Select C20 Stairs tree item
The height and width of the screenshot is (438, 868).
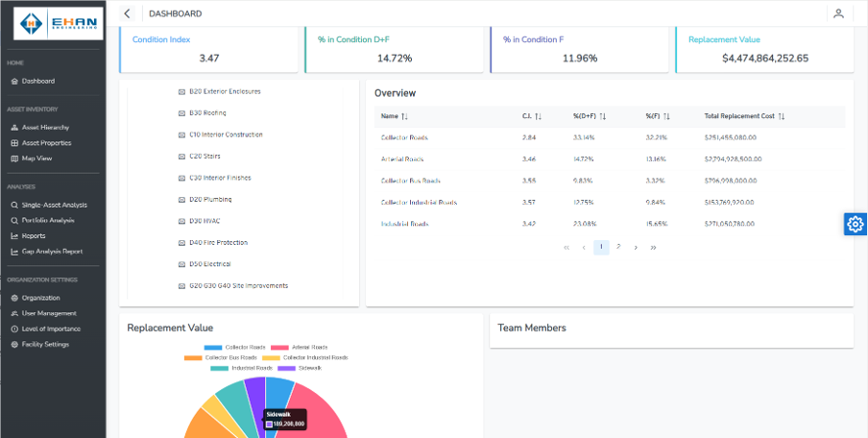(205, 157)
